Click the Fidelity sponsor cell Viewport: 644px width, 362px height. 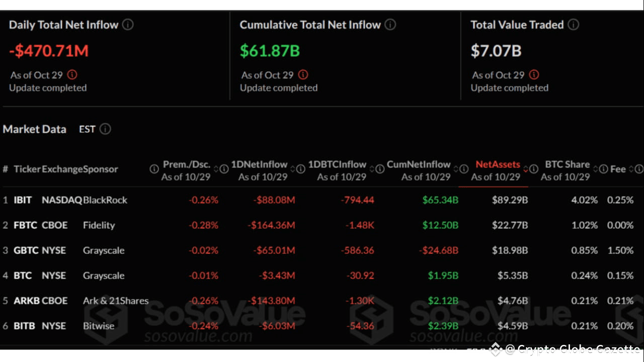[99, 225]
